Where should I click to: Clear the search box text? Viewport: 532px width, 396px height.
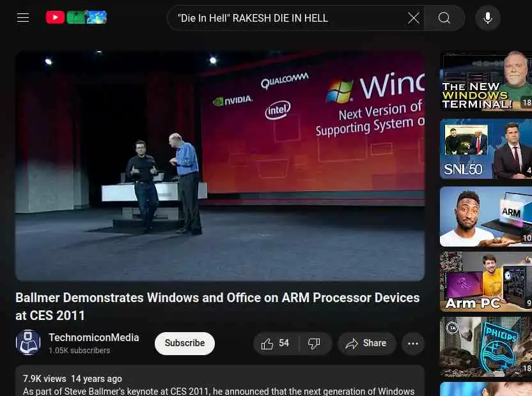pyautogui.click(x=413, y=18)
